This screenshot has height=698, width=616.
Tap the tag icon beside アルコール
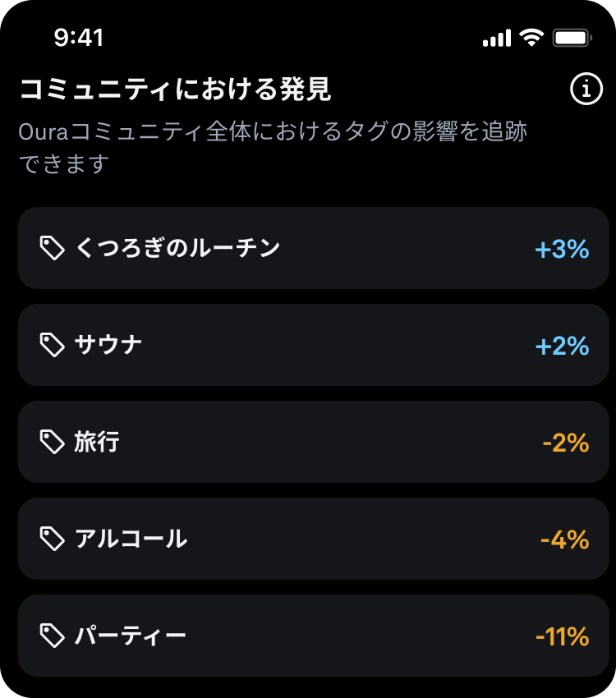pos(52,539)
